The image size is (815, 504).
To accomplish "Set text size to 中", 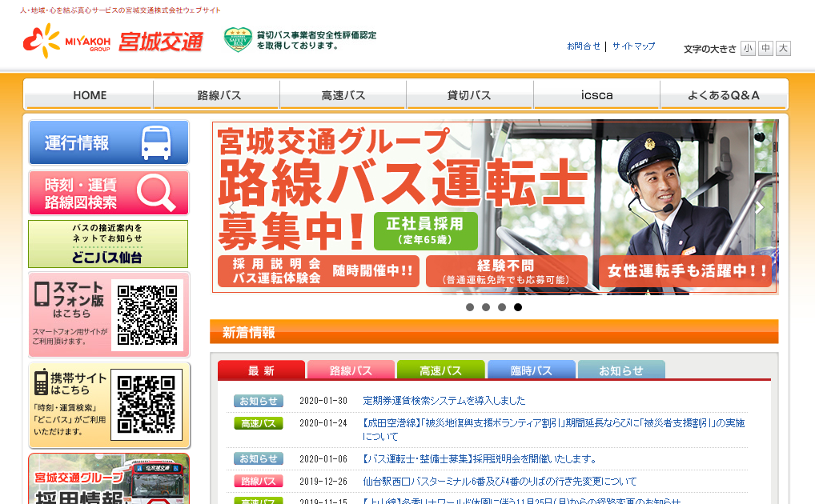I will click(765, 48).
